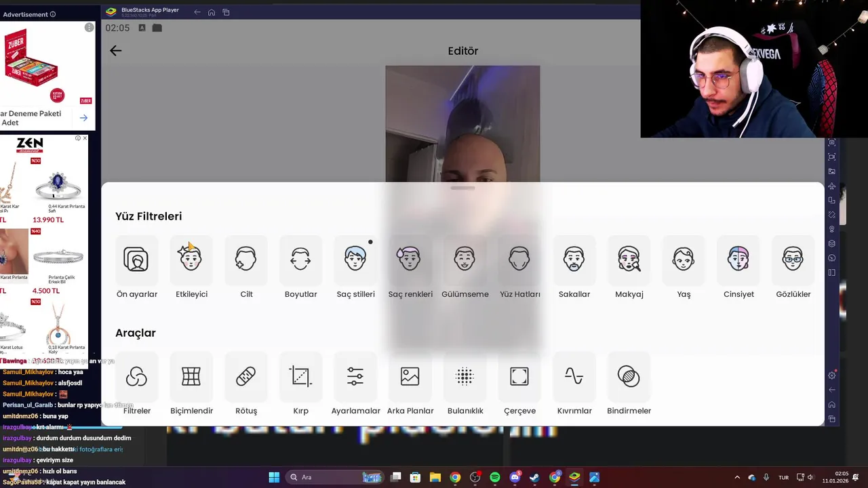Screen dimensions: 868x488
Task: Click chat message 'hızlı ol barıs'
Action: (x=60, y=471)
